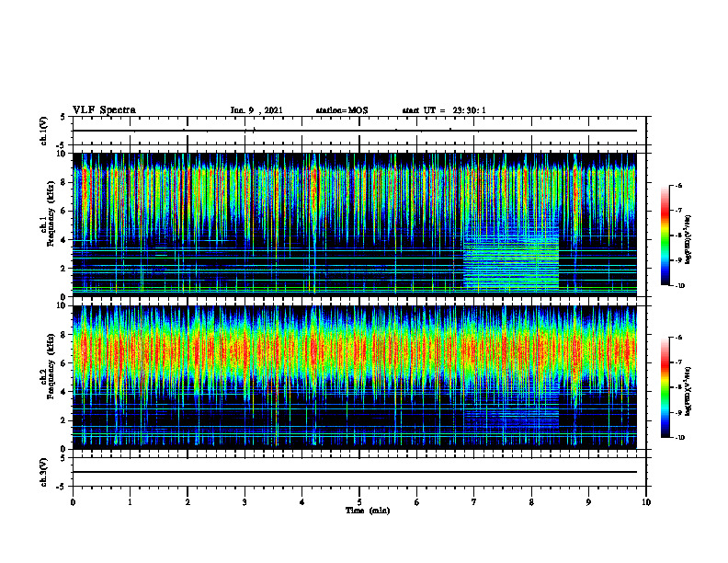
Task: Click time axis tick label '0'
Action: 73,502
